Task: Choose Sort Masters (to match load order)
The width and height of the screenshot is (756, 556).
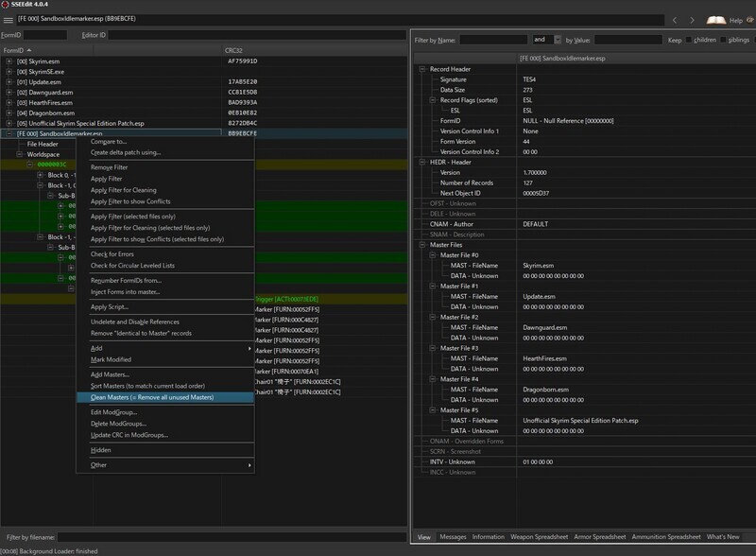Action: click(x=164, y=386)
